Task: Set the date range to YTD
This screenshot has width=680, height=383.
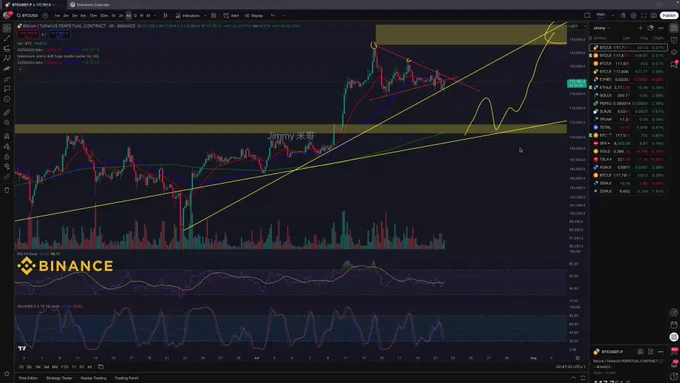Action: tap(64, 367)
